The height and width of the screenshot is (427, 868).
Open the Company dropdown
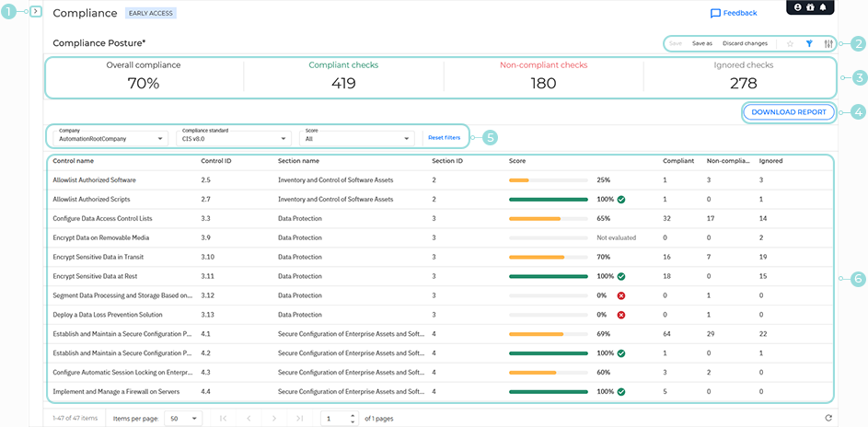point(110,137)
